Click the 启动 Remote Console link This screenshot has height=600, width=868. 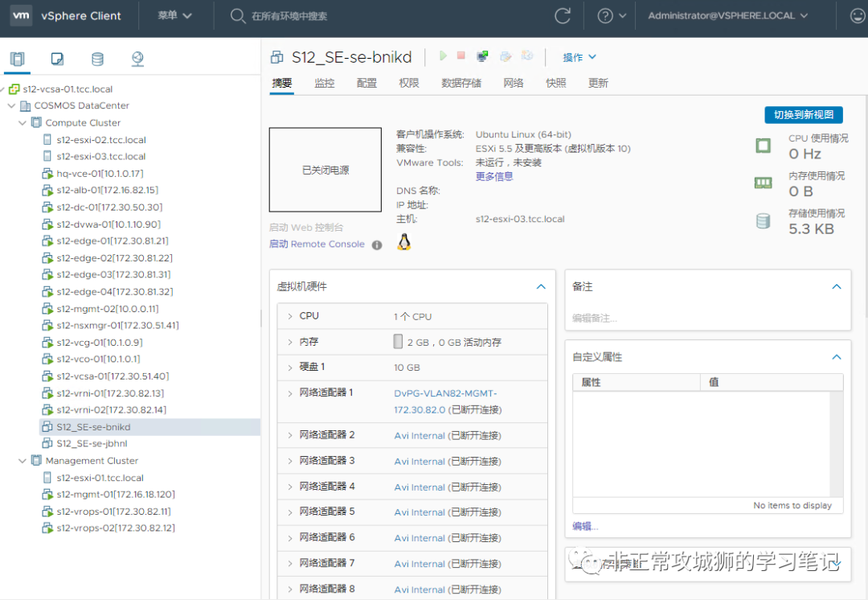point(317,245)
